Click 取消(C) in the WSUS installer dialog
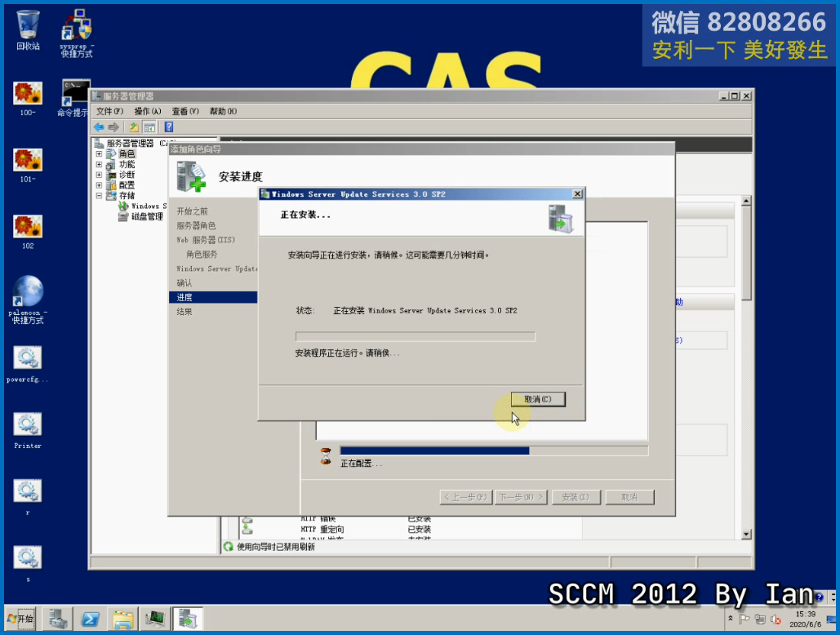The width and height of the screenshot is (840, 635). pyautogui.click(x=538, y=399)
